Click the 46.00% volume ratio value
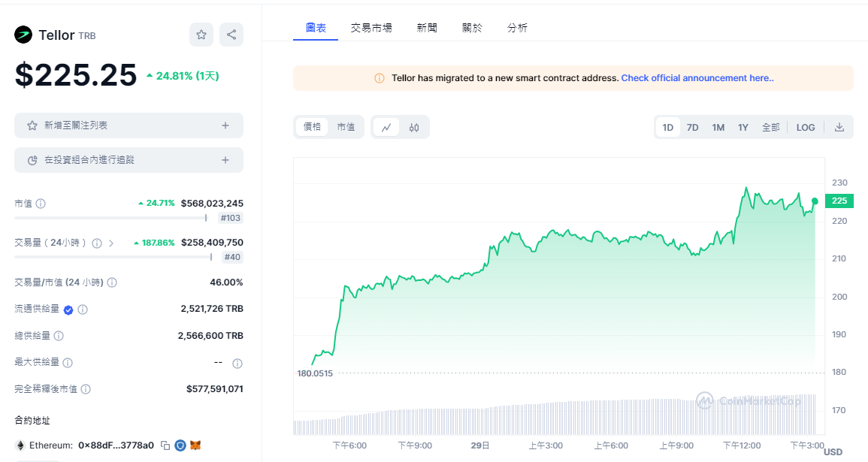Image resolution: width=868 pixels, height=462 pixels. (x=226, y=282)
